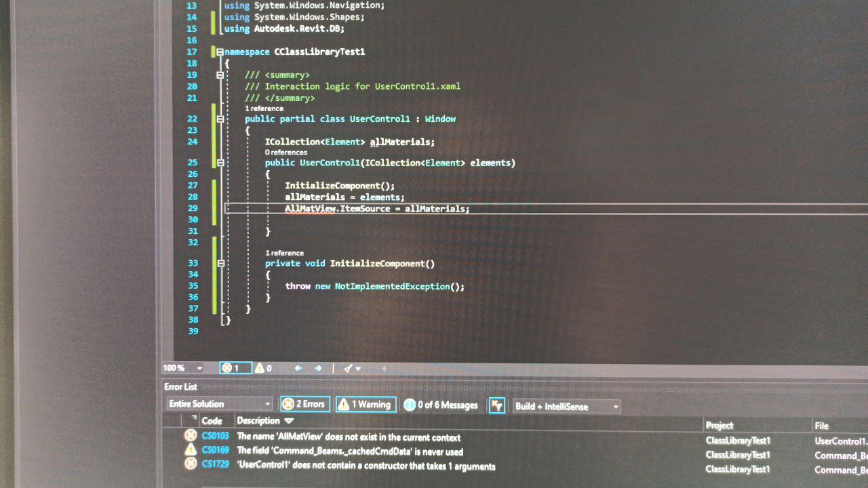
Task: Open the CS0169 warning code link
Action: coord(216,451)
